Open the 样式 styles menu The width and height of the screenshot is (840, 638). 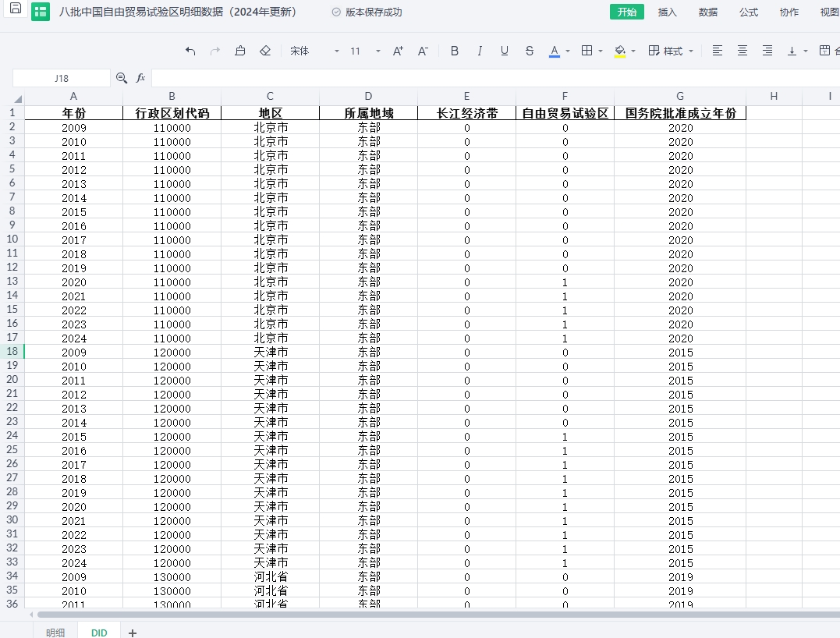(671, 51)
